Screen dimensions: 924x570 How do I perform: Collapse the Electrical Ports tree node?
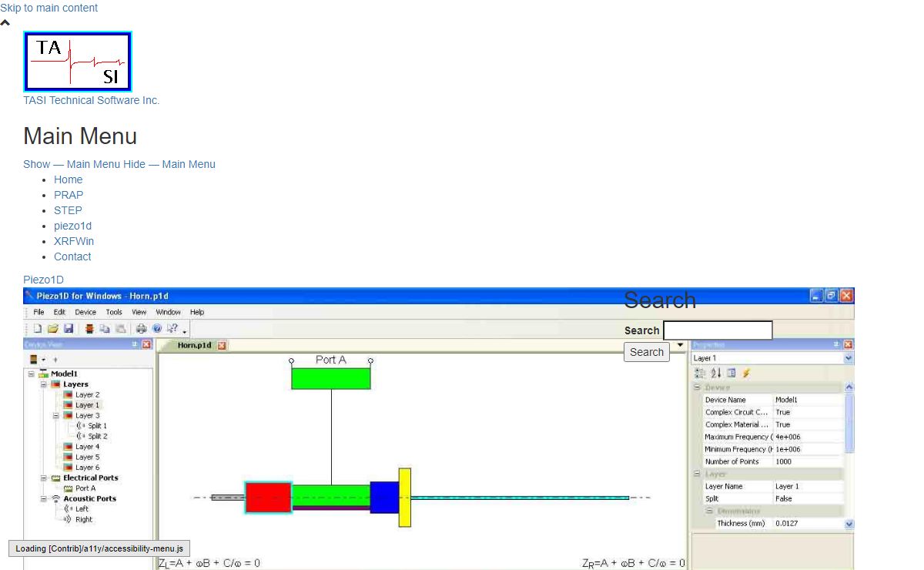pyautogui.click(x=43, y=478)
